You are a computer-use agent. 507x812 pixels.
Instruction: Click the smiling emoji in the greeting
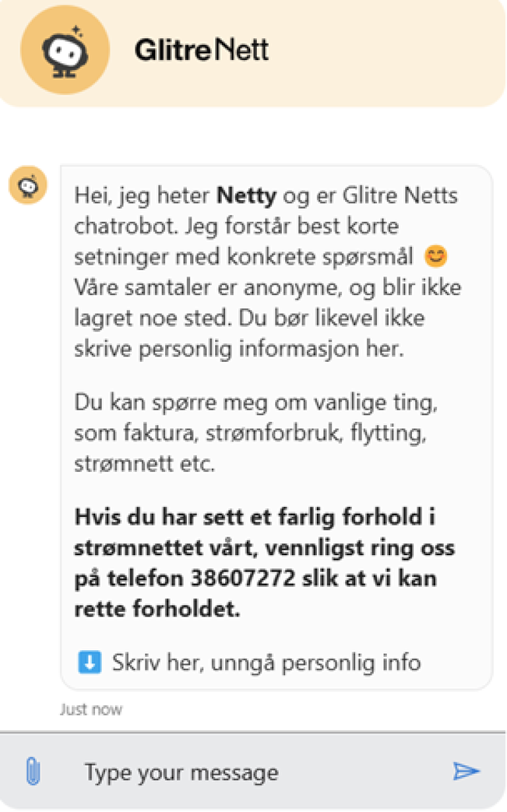click(x=435, y=257)
